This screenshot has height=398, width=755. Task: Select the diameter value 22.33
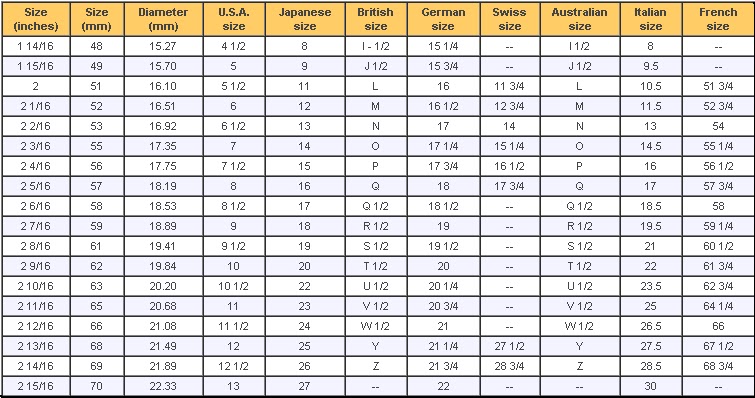point(163,386)
